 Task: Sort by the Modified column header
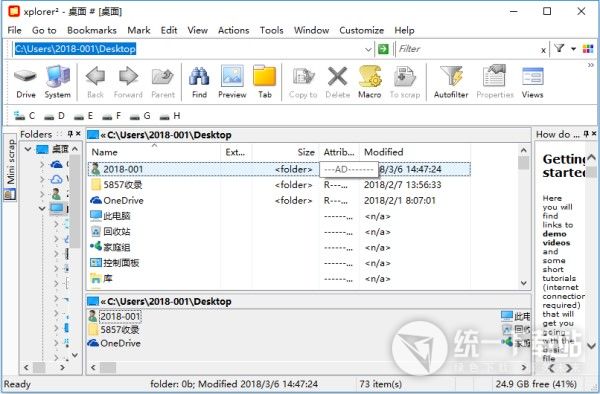click(414, 152)
